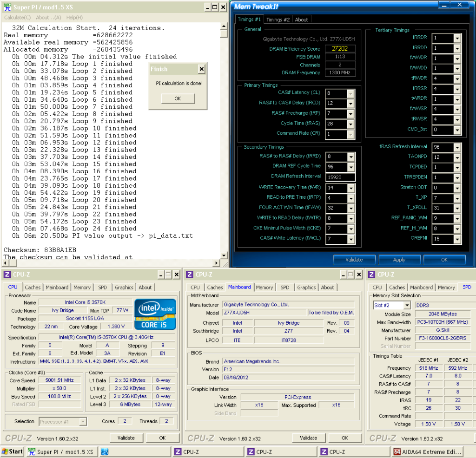Screen dimensions: 476x458
Task: Click the first CPU-Z taskbar button
Action: (209, 451)
